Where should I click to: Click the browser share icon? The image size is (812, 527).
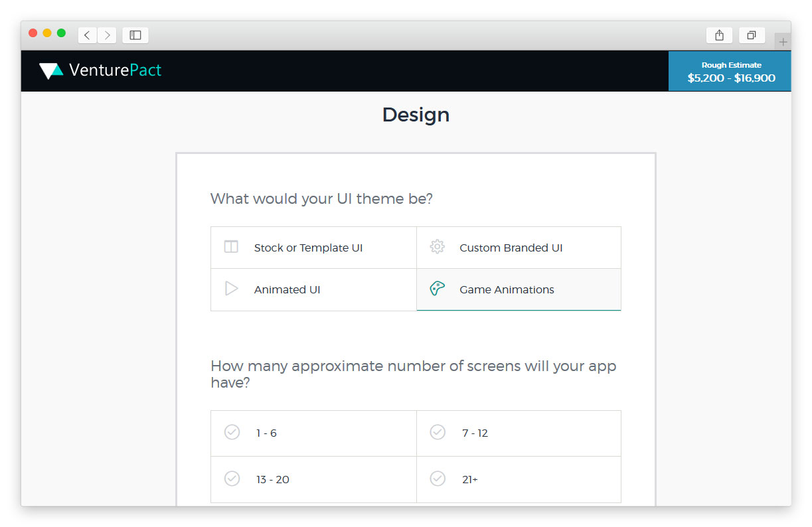[x=719, y=35]
